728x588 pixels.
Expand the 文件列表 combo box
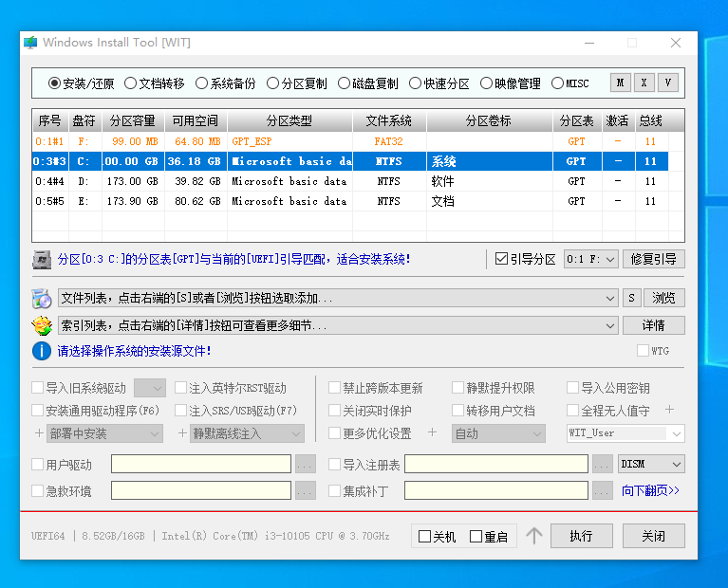coord(610,299)
